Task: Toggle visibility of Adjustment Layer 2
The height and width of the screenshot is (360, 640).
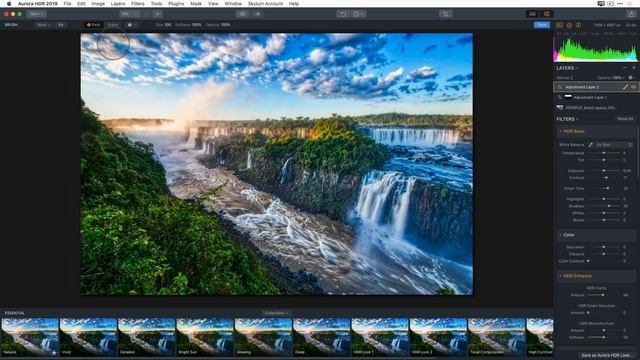Action: click(x=633, y=87)
